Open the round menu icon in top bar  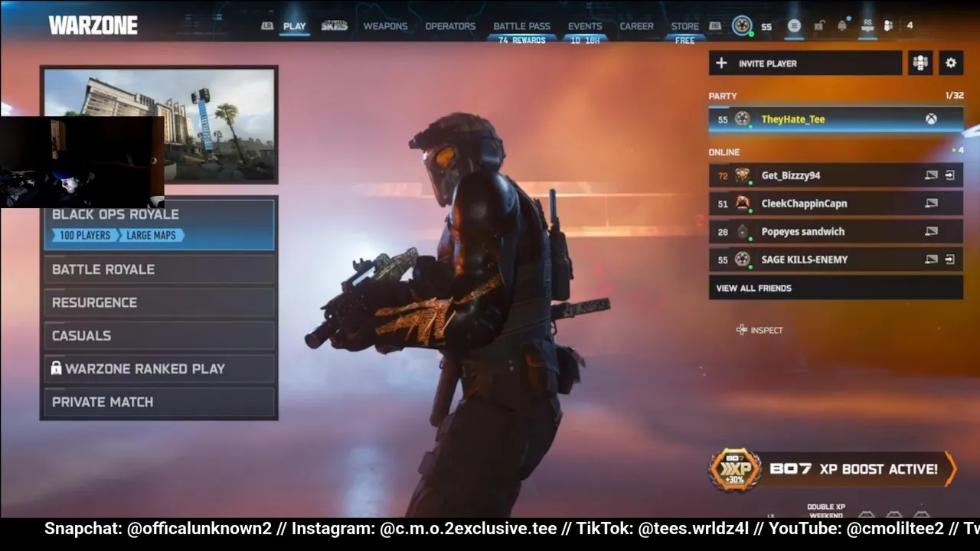point(794,26)
